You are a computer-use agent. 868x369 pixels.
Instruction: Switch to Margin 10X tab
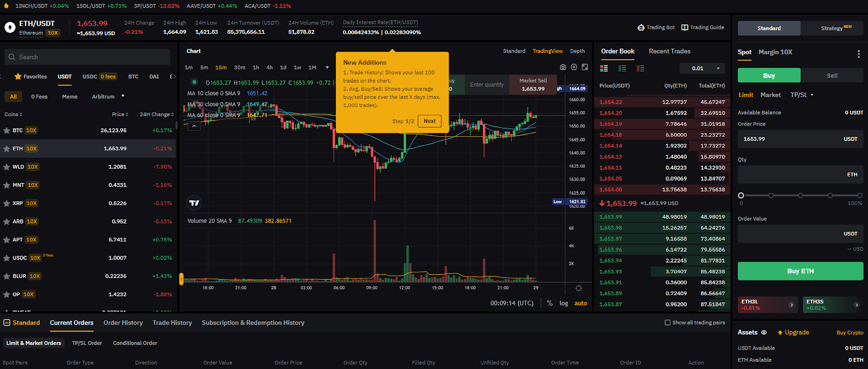click(x=775, y=52)
